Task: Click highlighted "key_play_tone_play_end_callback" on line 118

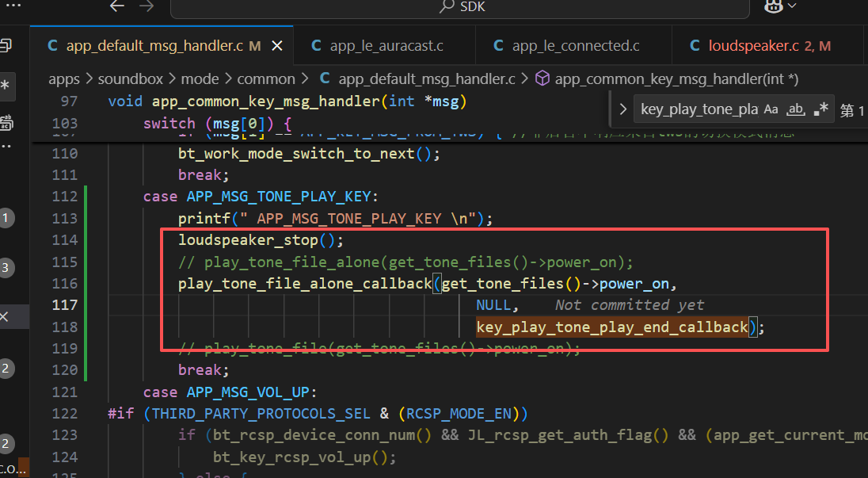Action: (612, 327)
